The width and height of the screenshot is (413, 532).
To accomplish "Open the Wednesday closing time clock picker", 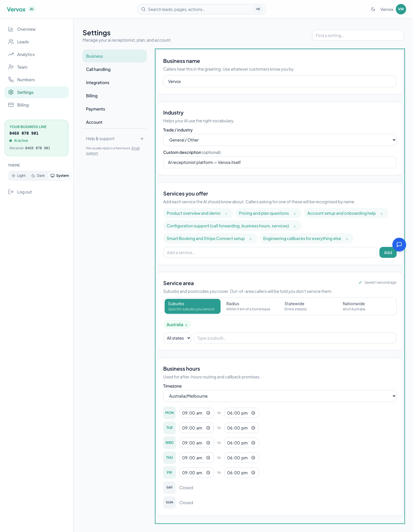I will tap(253, 443).
